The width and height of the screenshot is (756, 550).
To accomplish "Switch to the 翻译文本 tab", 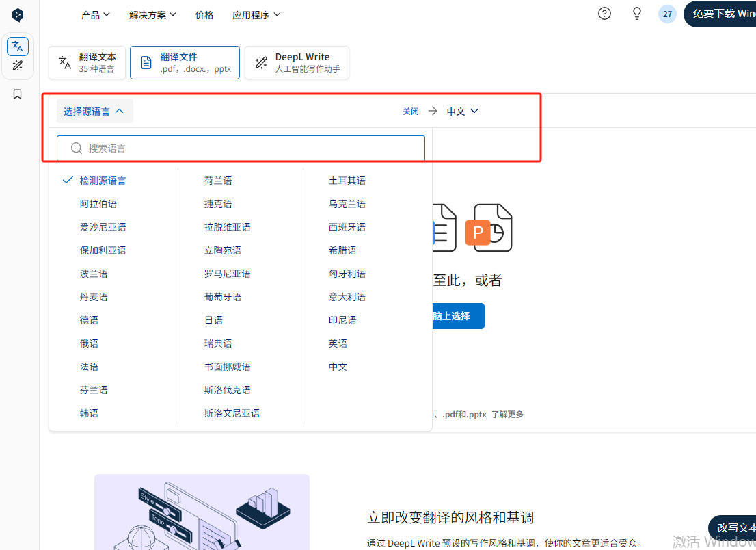I will [87, 63].
